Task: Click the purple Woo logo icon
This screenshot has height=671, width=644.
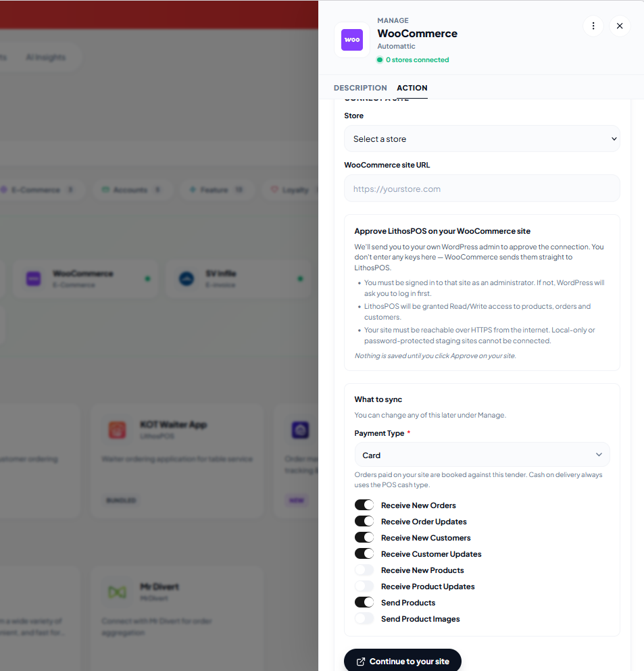Action: (352, 40)
